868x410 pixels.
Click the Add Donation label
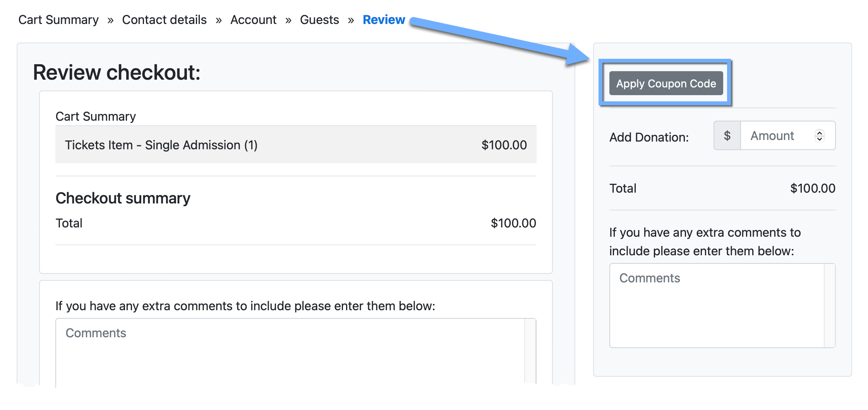[649, 137]
